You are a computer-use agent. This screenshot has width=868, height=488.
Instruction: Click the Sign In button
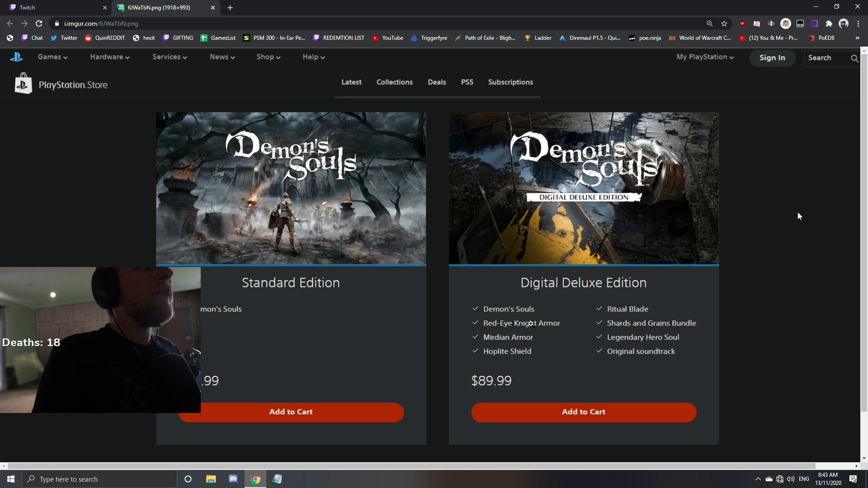click(x=772, y=58)
